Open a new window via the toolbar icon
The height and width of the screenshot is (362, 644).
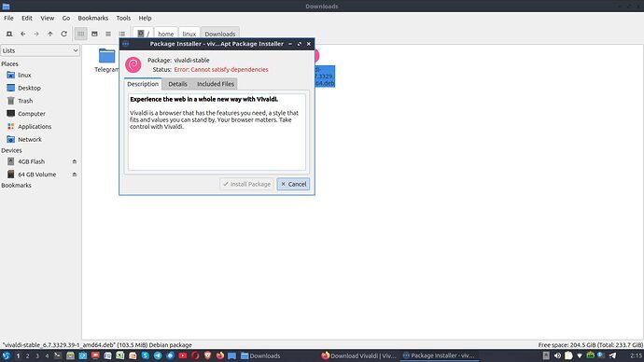point(9,35)
